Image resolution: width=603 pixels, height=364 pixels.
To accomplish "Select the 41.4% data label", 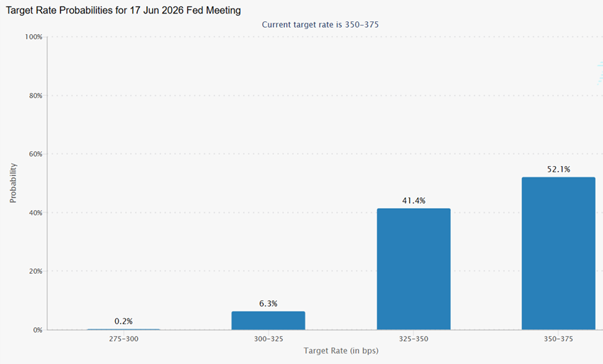I will (x=413, y=201).
